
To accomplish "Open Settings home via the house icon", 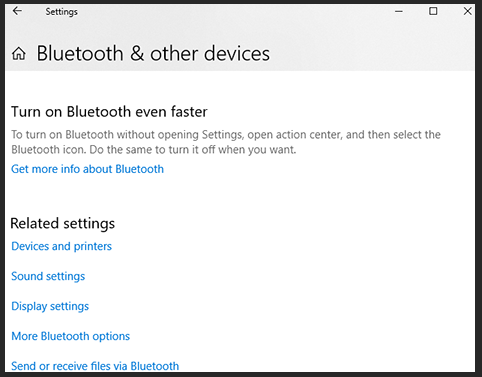I will pyautogui.click(x=19, y=53).
